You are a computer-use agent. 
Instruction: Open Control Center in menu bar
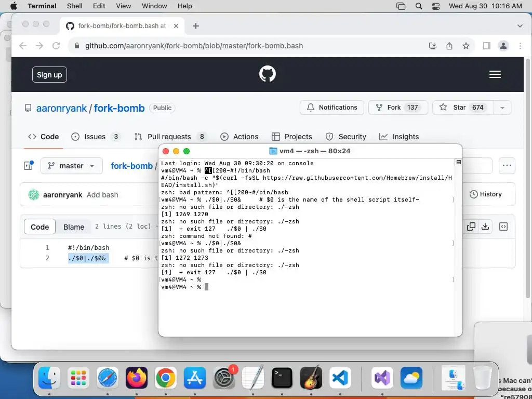[436, 6]
